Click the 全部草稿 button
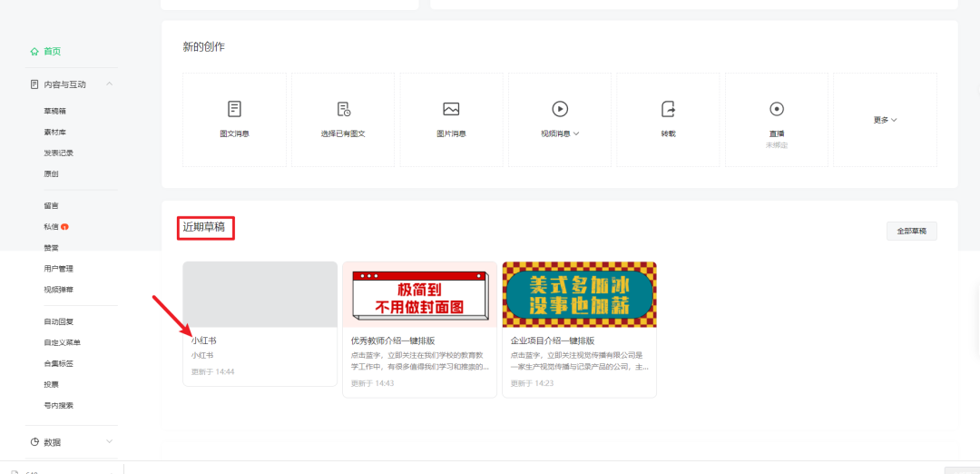This screenshot has height=474, width=980. (911, 231)
